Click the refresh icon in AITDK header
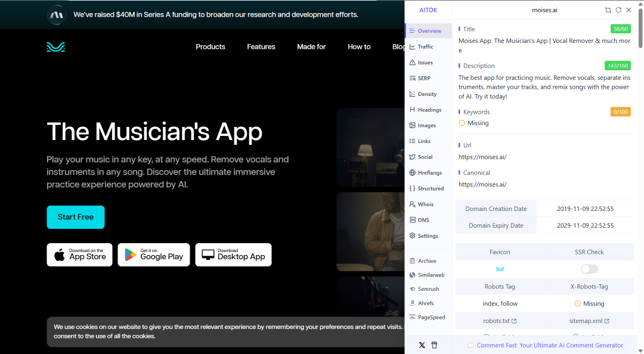644x354 pixels. point(618,10)
